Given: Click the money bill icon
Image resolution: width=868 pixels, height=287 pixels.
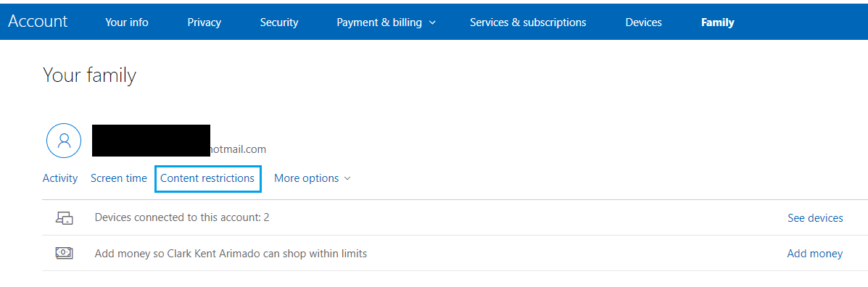Looking at the screenshot, I should [65, 253].
